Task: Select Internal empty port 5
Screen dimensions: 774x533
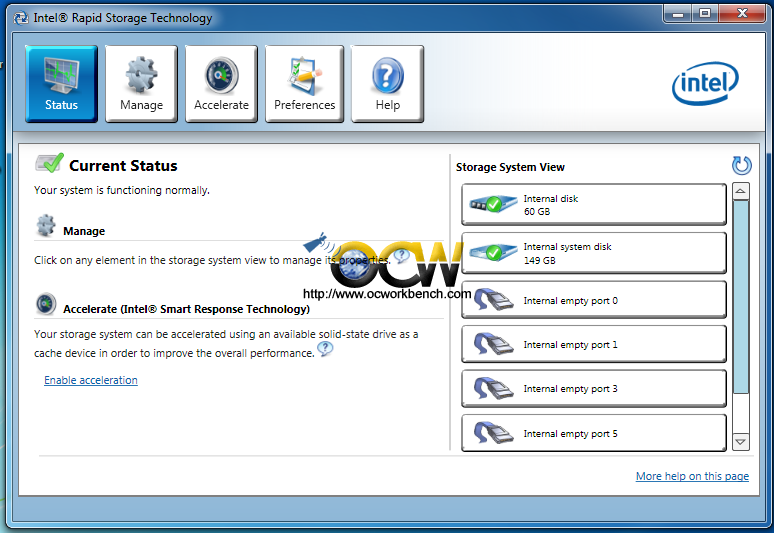Action: [x=594, y=433]
